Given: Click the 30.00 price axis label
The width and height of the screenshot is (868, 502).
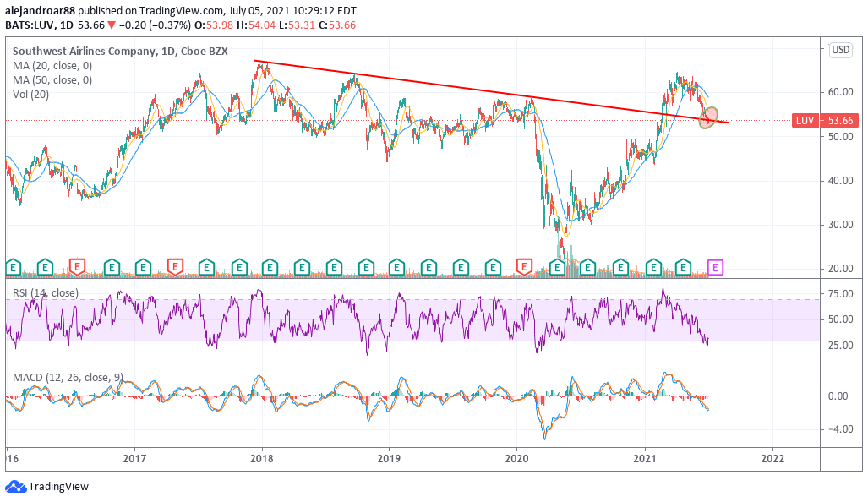Looking at the screenshot, I should (x=840, y=225).
